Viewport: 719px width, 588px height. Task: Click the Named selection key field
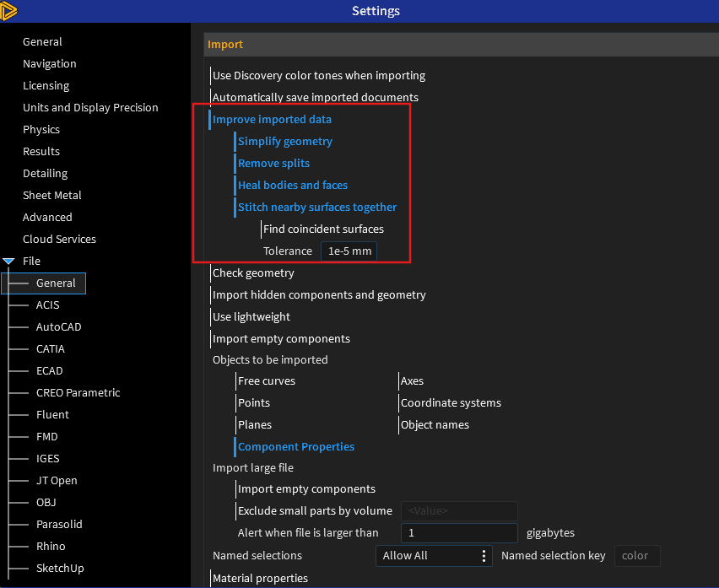coord(636,555)
